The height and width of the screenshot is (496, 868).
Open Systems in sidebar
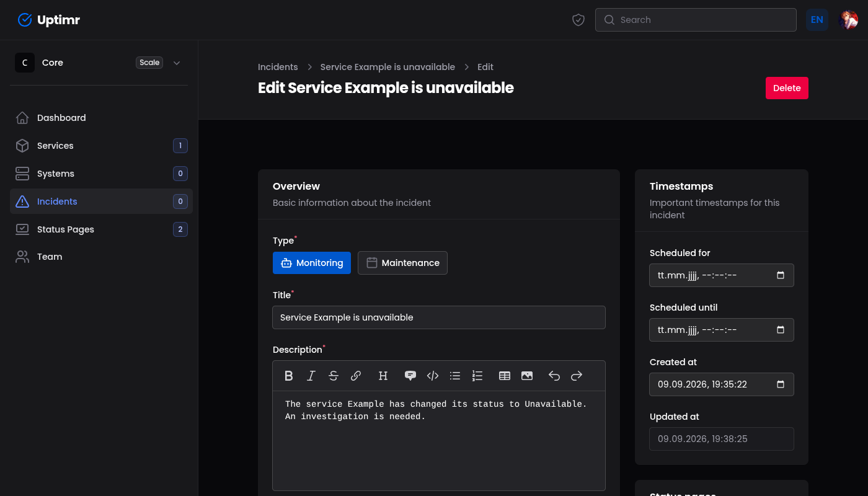101,174
